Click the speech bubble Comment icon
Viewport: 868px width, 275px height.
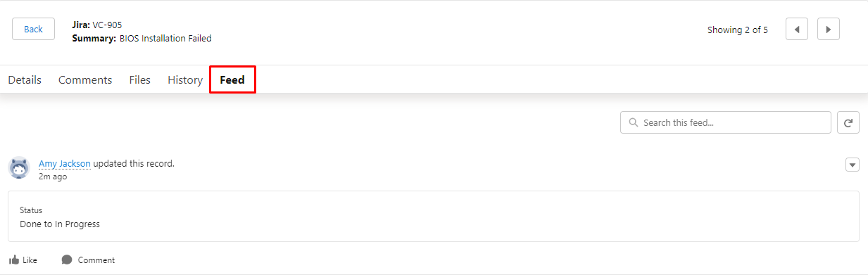click(x=67, y=260)
